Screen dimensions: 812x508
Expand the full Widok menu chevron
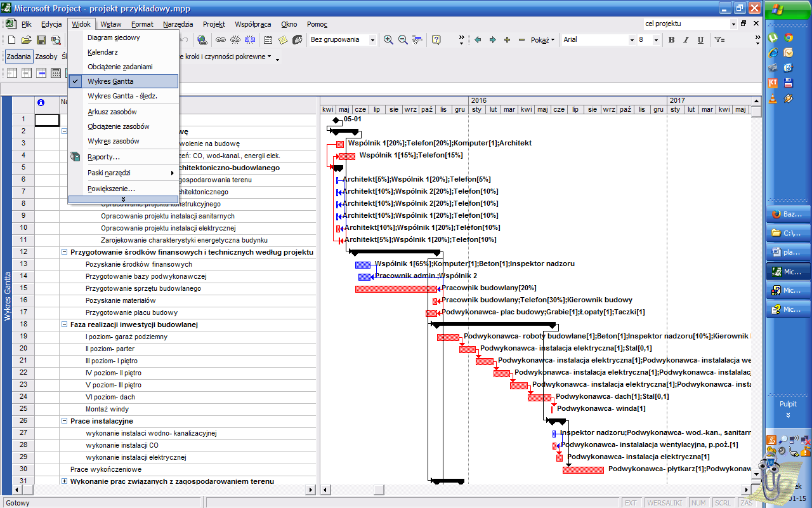pyautogui.click(x=123, y=199)
